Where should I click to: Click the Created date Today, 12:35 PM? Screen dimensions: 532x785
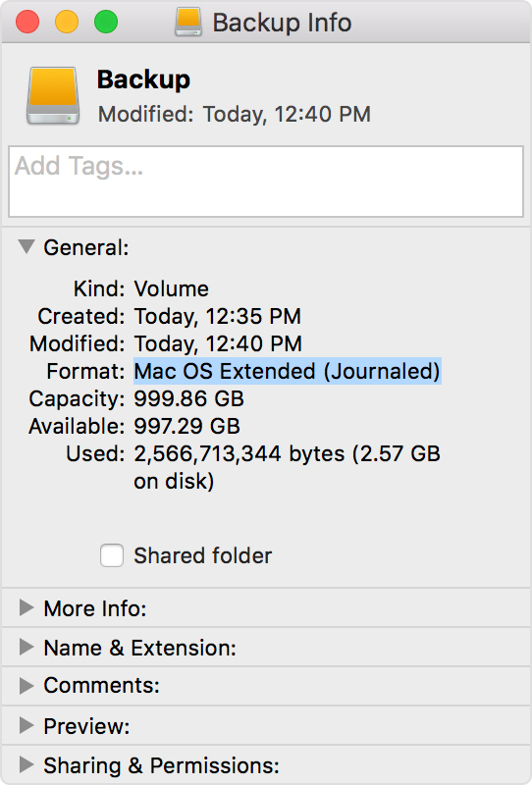pyautogui.click(x=217, y=316)
